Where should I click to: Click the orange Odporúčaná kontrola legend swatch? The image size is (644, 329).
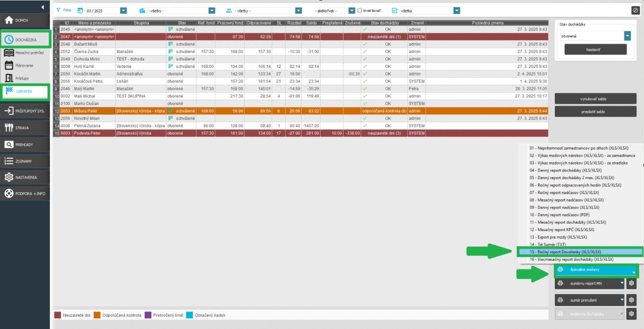point(97,315)
